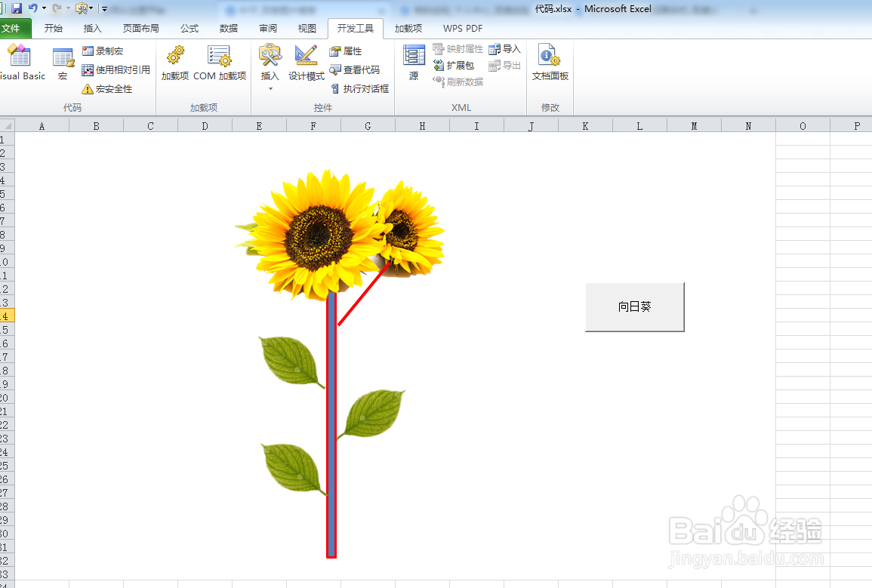Open the Visual Basic editor
Screen dimensions: 872x588
pyautogui.click(x=20, y=62)
